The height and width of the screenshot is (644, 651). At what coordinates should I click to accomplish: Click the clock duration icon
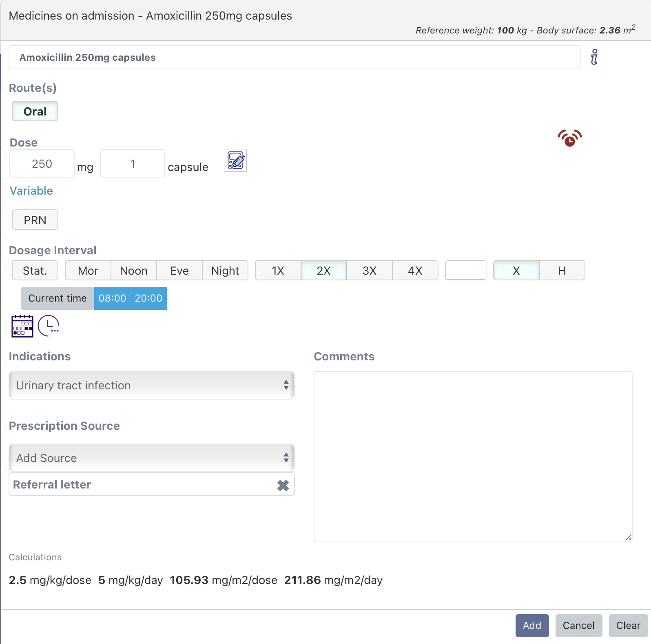[49, 326]
